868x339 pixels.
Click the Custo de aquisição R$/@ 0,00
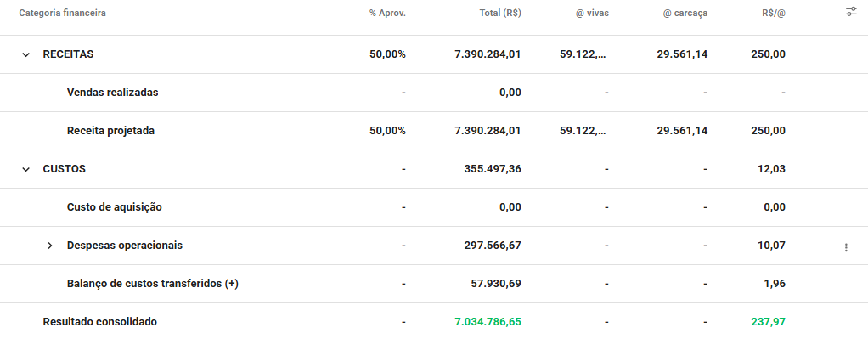click(x=775, y=207)
